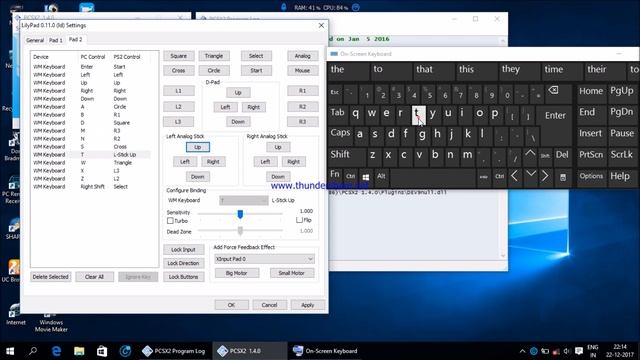
Task: Click the Dead Zone slider handle
Action: pos(240,231)
